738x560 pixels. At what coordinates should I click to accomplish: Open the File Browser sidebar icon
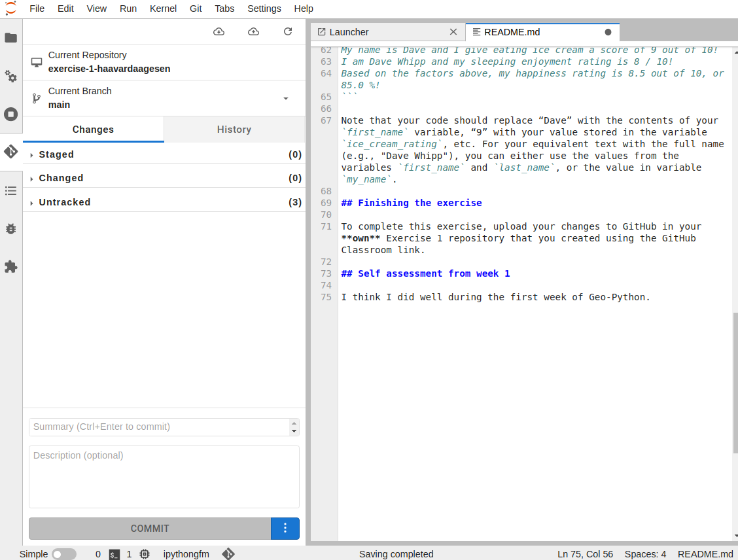[11, 38]
